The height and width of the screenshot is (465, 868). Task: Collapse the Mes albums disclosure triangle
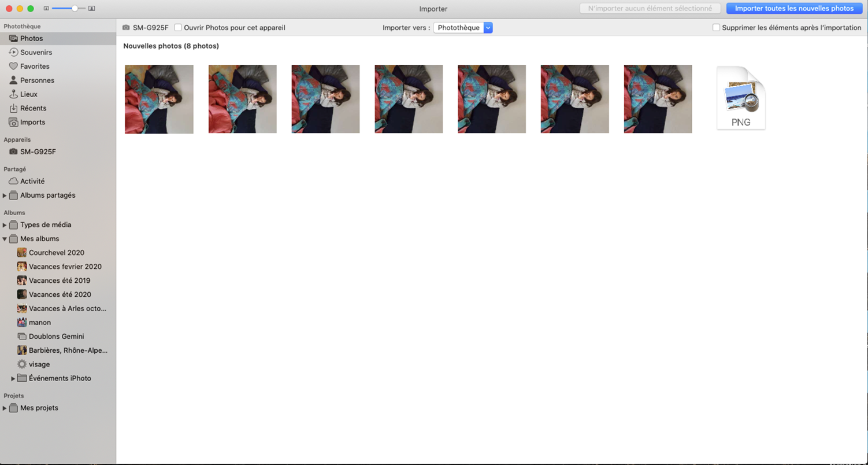tap(5, 239)
